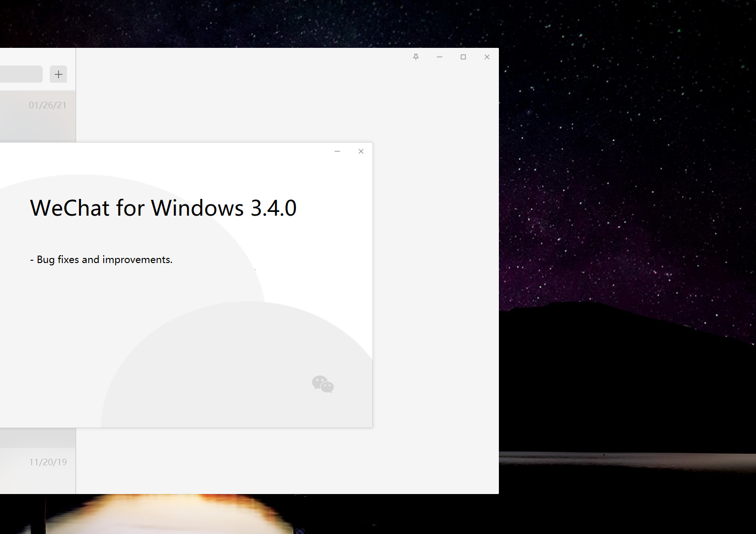The width and height of the screenshot is (756, 534).
Task: Click the plus button beside search
Action: click(x=59, y=74)
